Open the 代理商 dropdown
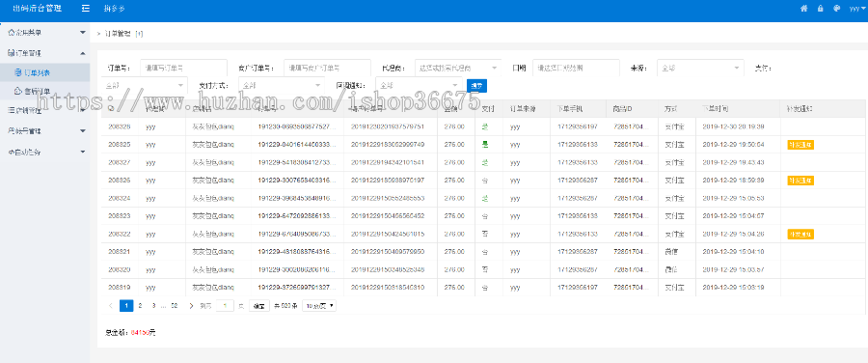 458,69
